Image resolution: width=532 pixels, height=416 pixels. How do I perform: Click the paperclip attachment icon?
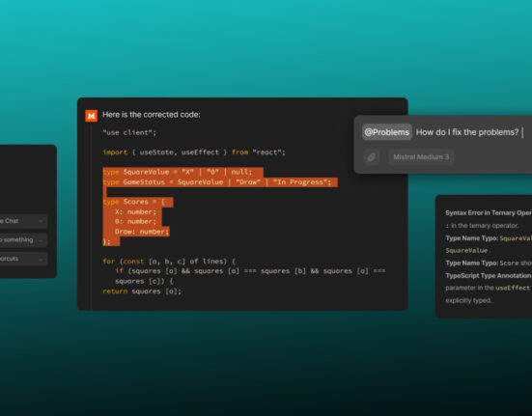(x=372, y=157)
